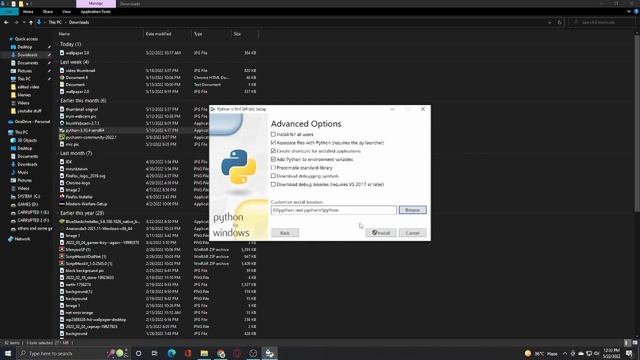Switch to large thumbnails view in status bar

(635, 343)
